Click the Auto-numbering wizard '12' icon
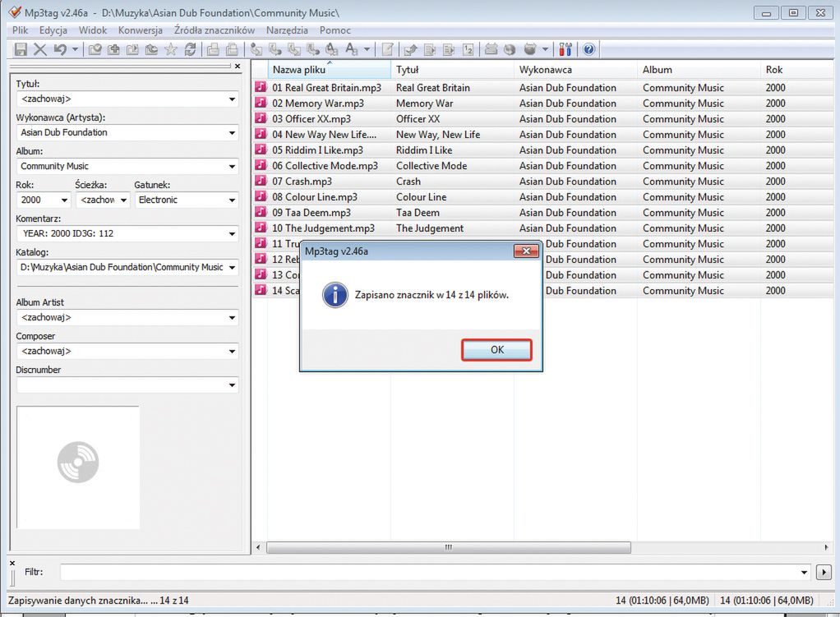The width and height of the screenshot is (840, 617). [468, 50]
